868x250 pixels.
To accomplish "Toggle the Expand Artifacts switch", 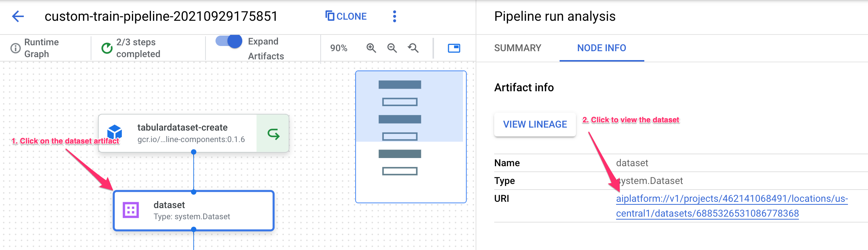I will 229,41.
